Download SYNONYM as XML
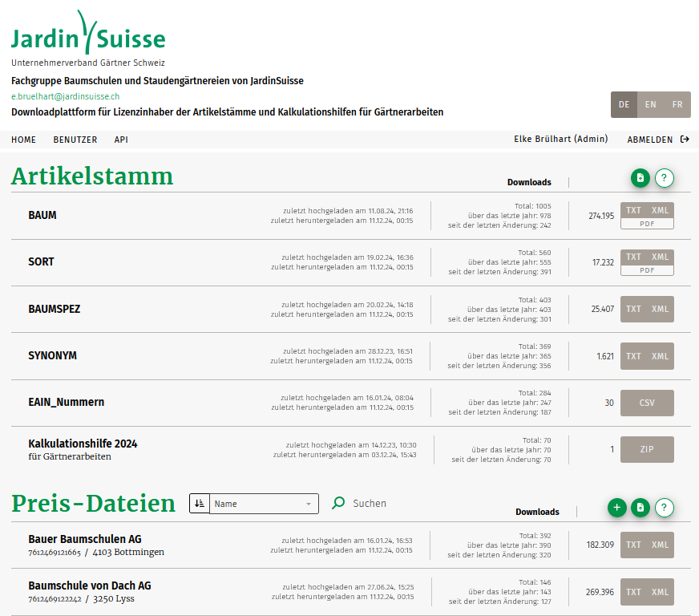The width and height of the screenshot is (699, 616). [x=660, y=356]
